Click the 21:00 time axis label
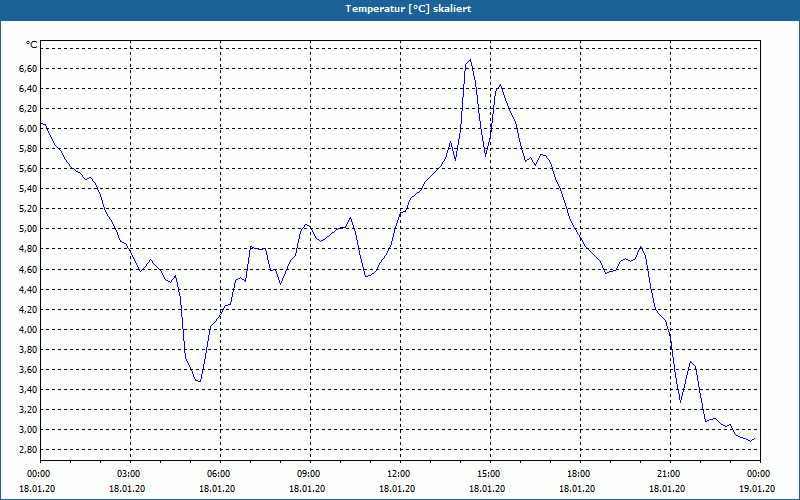 click(670, 474)
